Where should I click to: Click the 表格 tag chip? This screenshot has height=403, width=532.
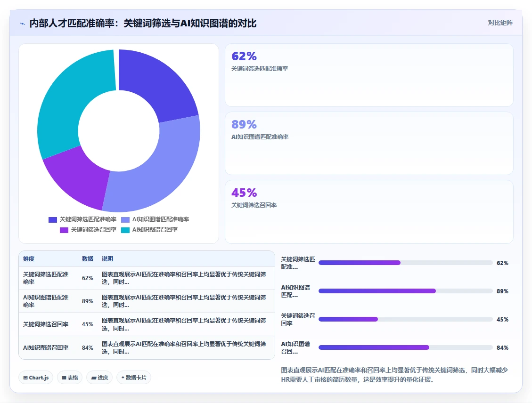point(70,378)
